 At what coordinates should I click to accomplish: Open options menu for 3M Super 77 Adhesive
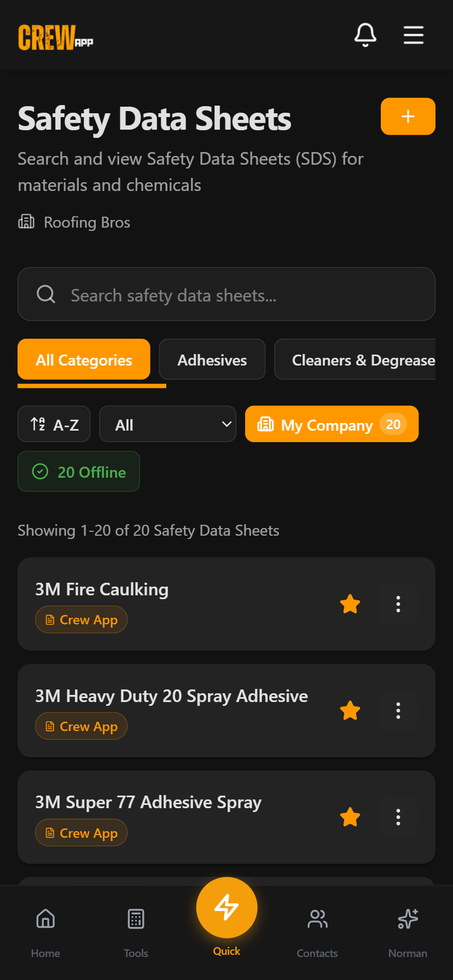point(398,817)
